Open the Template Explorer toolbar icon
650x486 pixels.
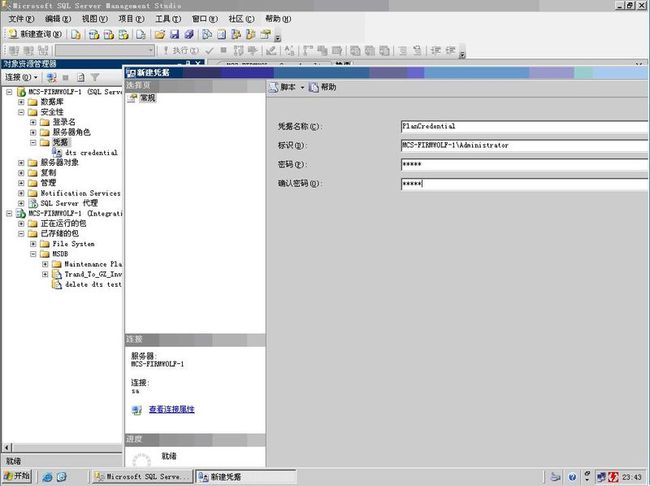(x=251, y=34)
